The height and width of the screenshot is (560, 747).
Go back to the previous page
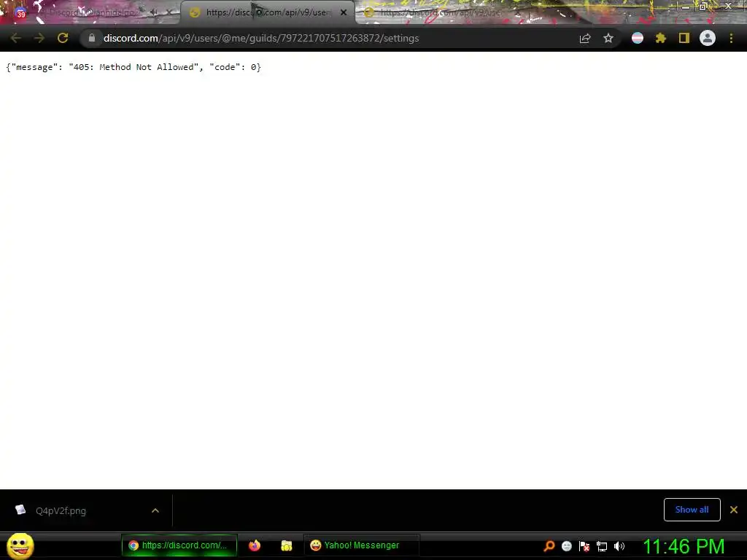15,38
